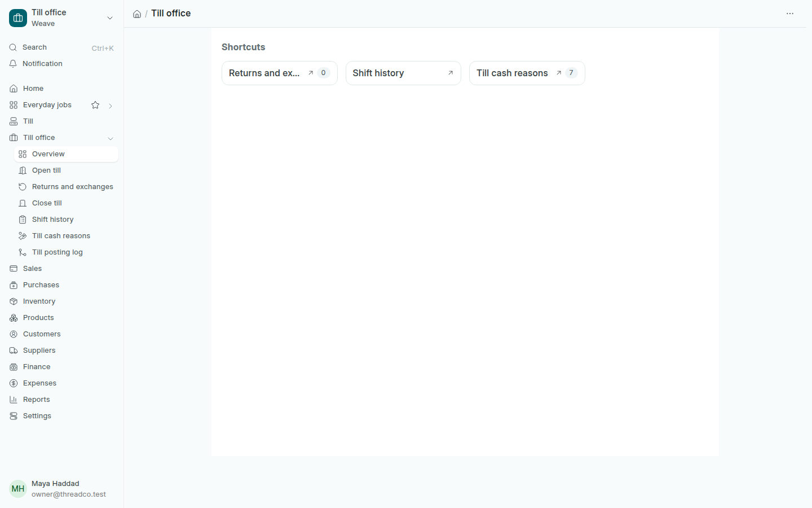Click the Close till icon
The image size is (812, 508).
[23, 203]
